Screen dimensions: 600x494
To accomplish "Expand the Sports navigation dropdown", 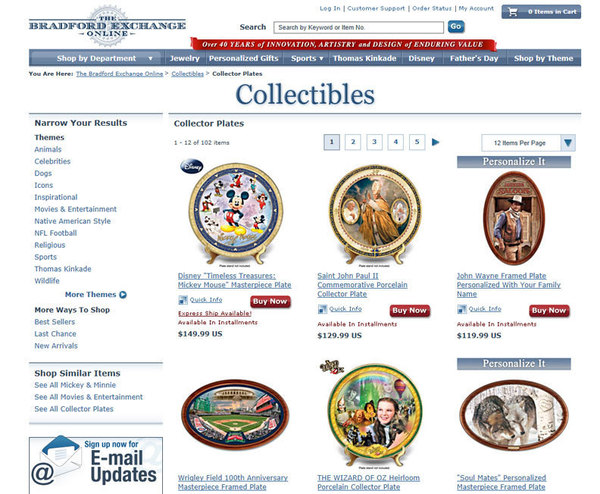I will point(307,59).
